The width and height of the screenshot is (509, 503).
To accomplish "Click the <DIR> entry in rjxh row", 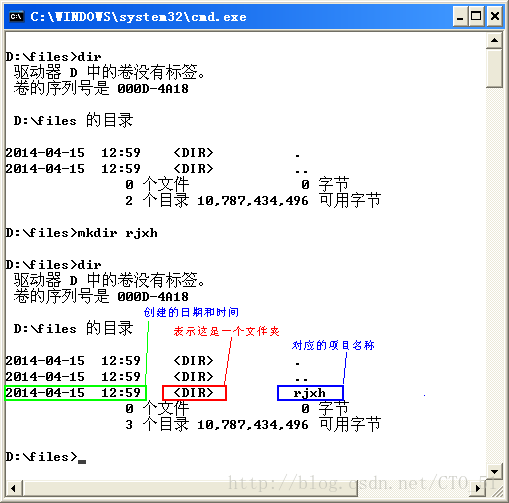I will coord(193,393).
